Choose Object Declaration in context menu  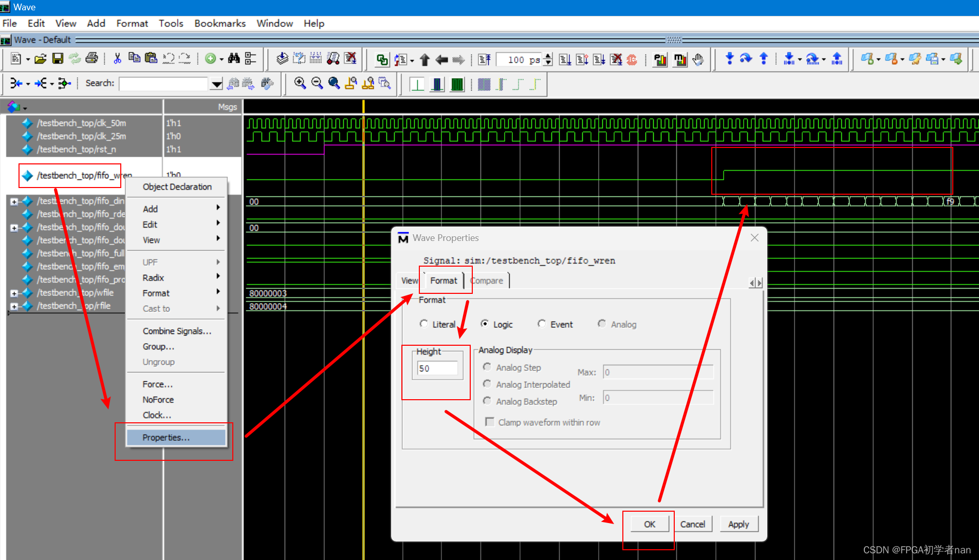click(x=176, y=186)
